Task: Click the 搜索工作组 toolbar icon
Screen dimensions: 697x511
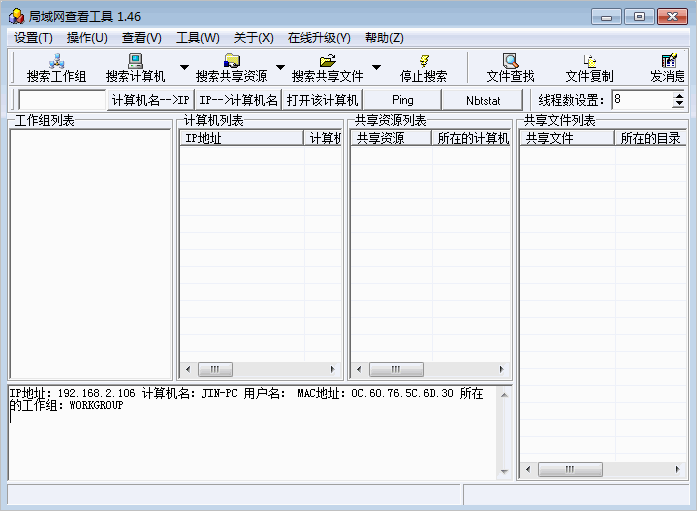Action: 56,67
